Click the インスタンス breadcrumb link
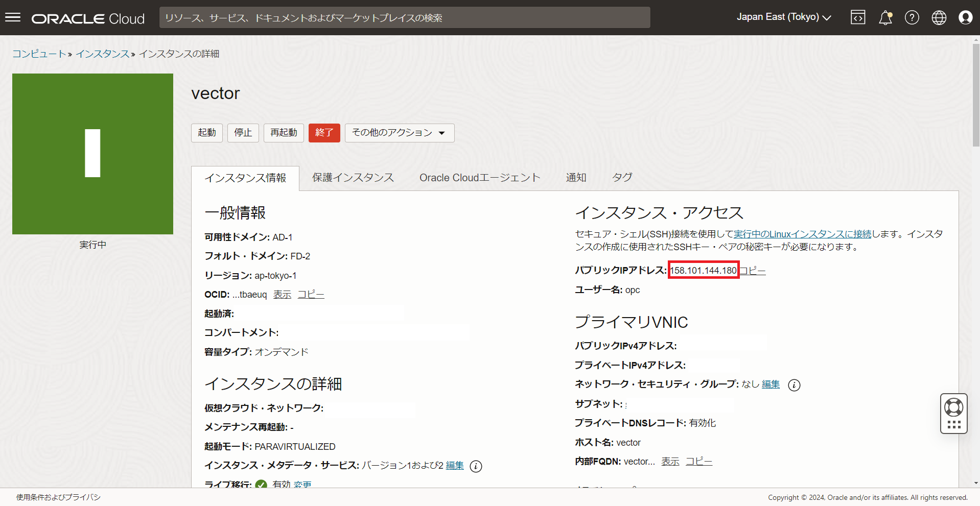The height and width of the screenshot is (506, 980). (102, 54)
